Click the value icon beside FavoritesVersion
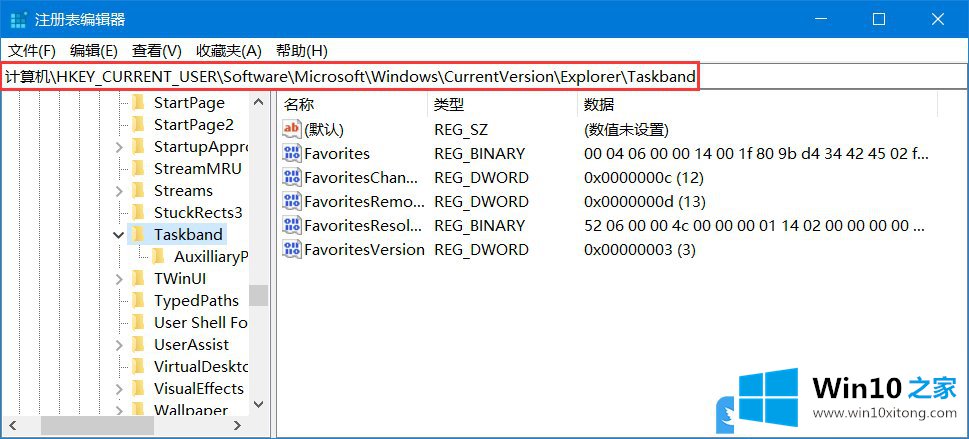Screen dimensions: 969x439 coord(292,250)
